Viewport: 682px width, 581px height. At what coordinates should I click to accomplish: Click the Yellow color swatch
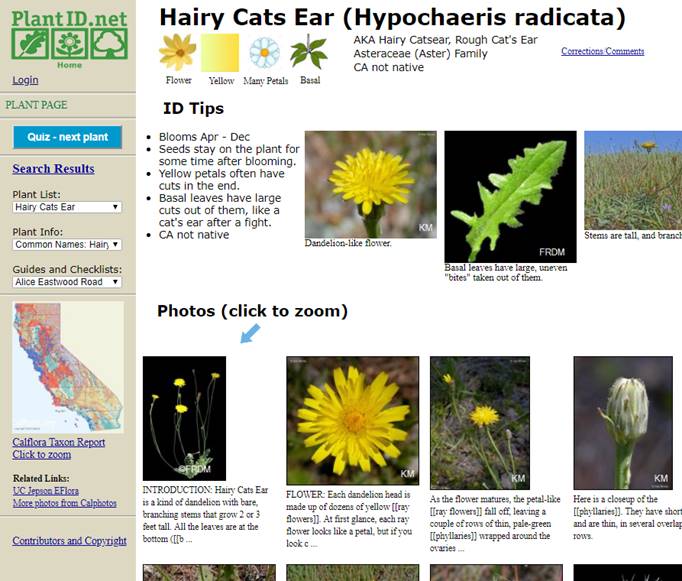click(x=220, y=52)
